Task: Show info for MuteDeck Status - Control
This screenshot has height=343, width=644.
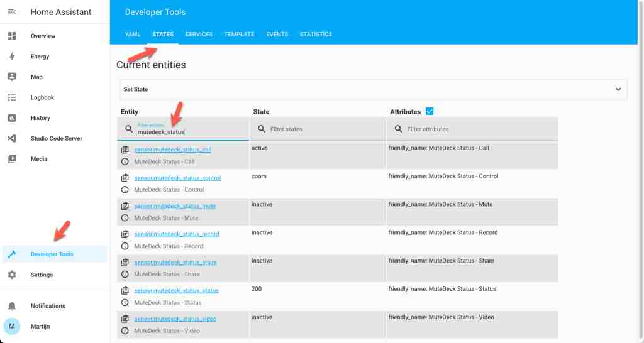Action: pyautogui.click(x=125, y=190)
